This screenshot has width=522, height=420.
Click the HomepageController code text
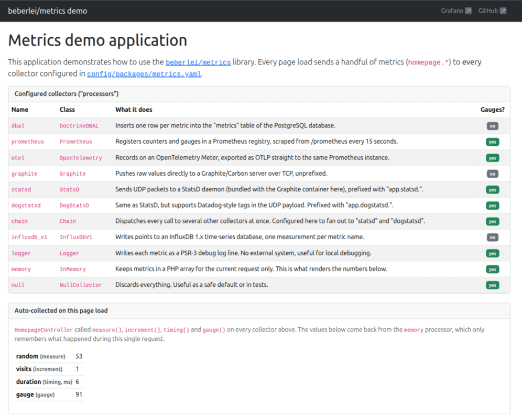43,330
